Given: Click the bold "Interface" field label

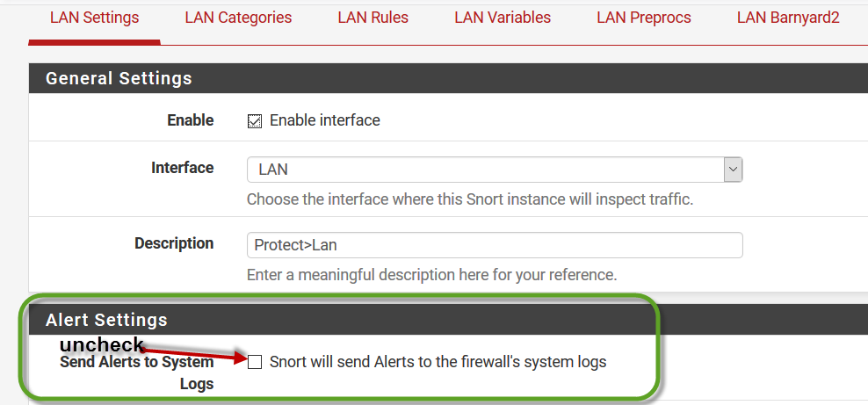Looking at the screenshot, I should (x=182, y=168).
